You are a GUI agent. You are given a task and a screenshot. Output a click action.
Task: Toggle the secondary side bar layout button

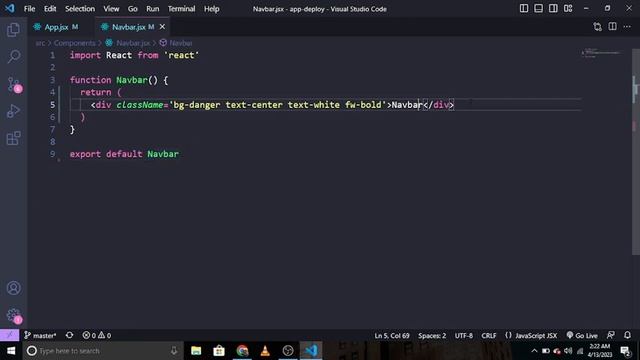(x=553, y=9)
